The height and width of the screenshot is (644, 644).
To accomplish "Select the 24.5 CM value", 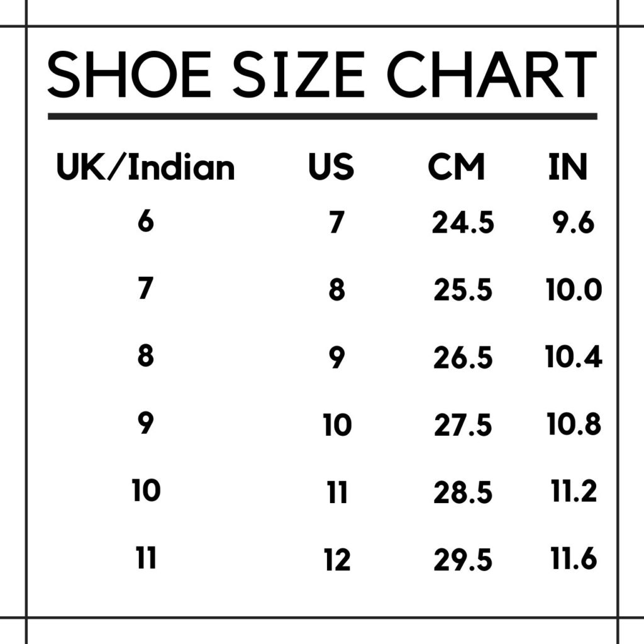I will [x=463, y=223].
